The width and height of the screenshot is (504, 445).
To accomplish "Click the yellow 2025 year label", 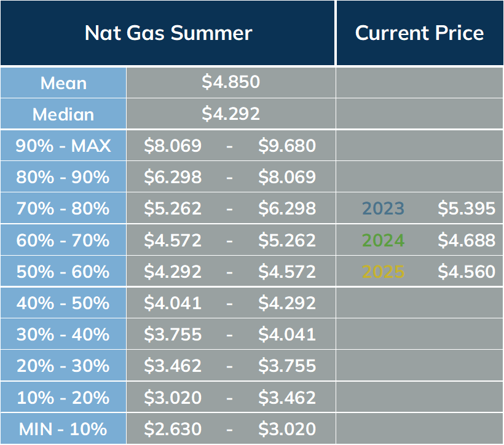I will [383, 272].
